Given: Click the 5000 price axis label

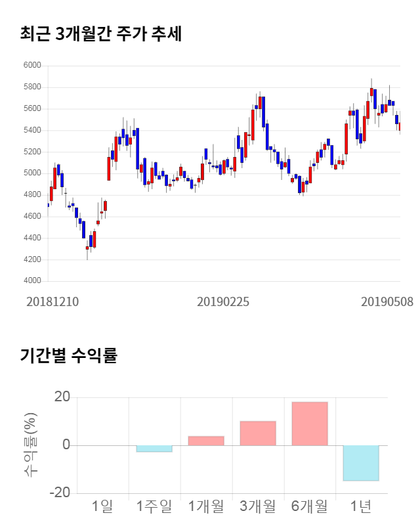Looking at the screenshot, I should tap(31, 173).
